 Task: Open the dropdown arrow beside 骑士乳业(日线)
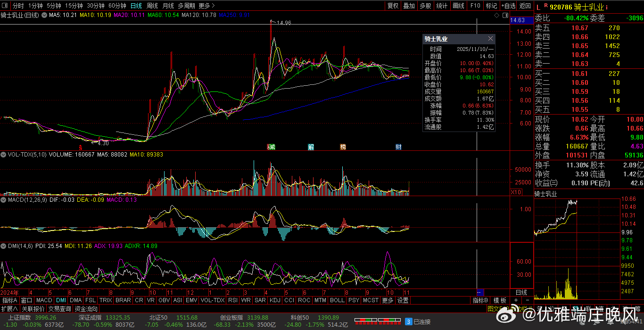tap(45, 15)
